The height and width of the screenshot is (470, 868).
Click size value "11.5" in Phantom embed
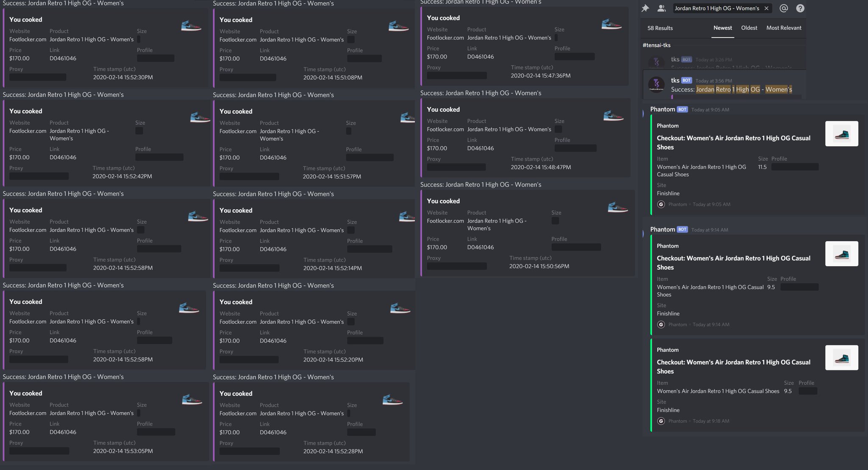(x=762, y=167)
